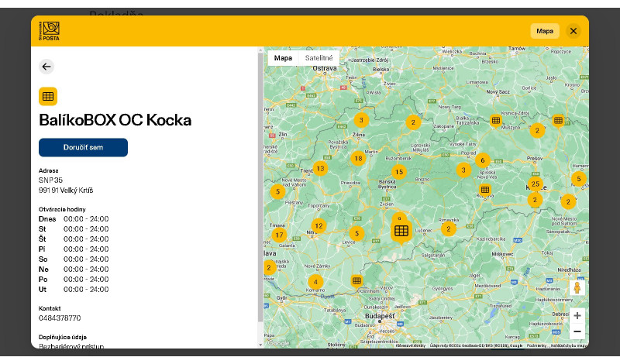
Task: Click BalíkoBOX marker near Rožňava
Action: click(485, 190)
